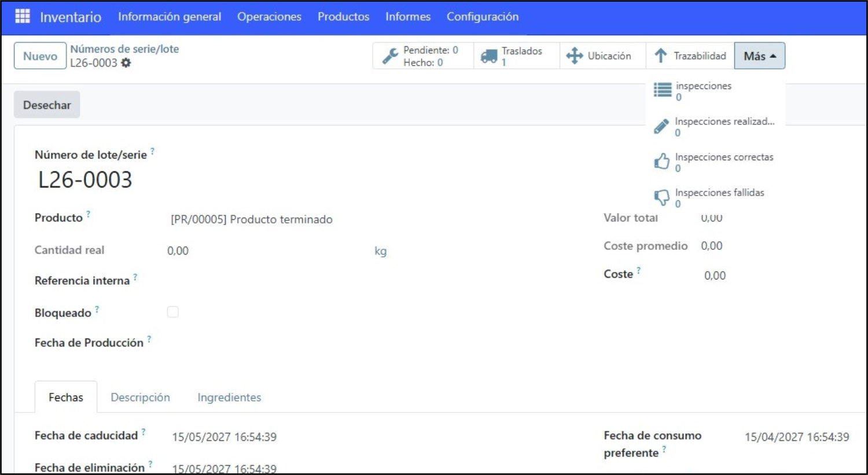The image size is (868, 475).
Task: Click the Fecha de eliminación date value
Action: coord(225,468)
